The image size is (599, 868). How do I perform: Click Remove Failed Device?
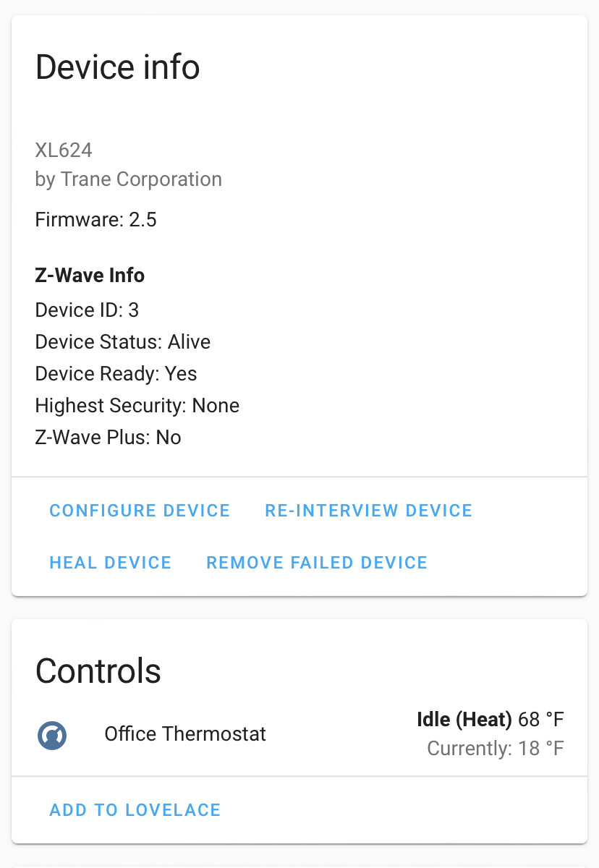[316, 563]
